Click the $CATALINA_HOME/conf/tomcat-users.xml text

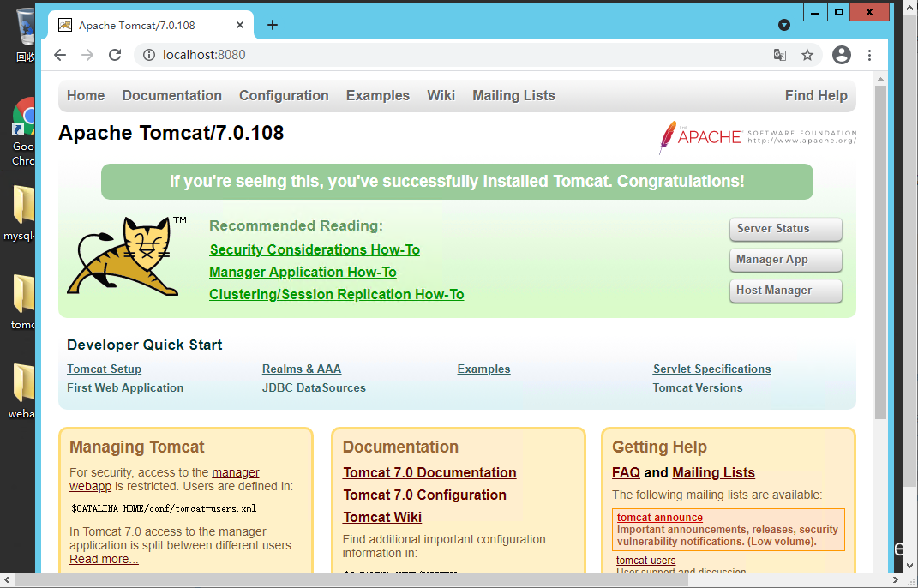click(164, 508)
